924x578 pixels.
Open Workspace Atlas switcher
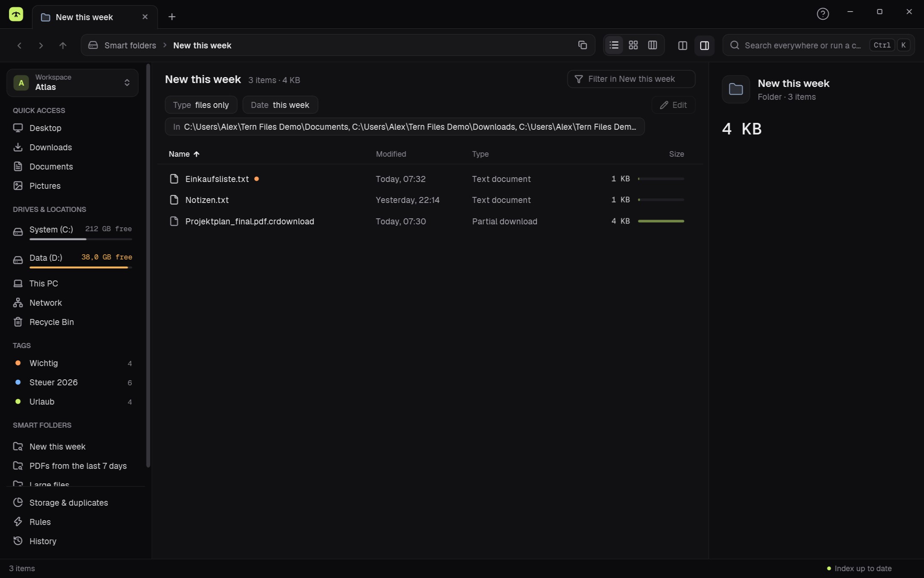[x=72, y=83]
